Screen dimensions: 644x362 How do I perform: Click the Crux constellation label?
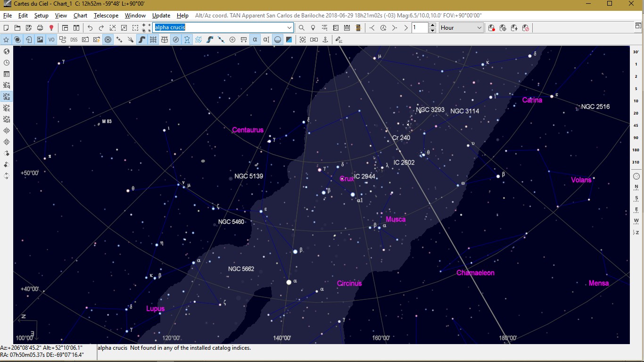click(x=347, y=179)
